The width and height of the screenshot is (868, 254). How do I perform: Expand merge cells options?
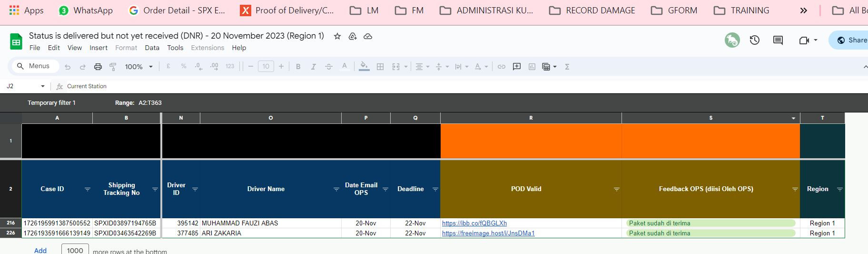click(406, 67)
